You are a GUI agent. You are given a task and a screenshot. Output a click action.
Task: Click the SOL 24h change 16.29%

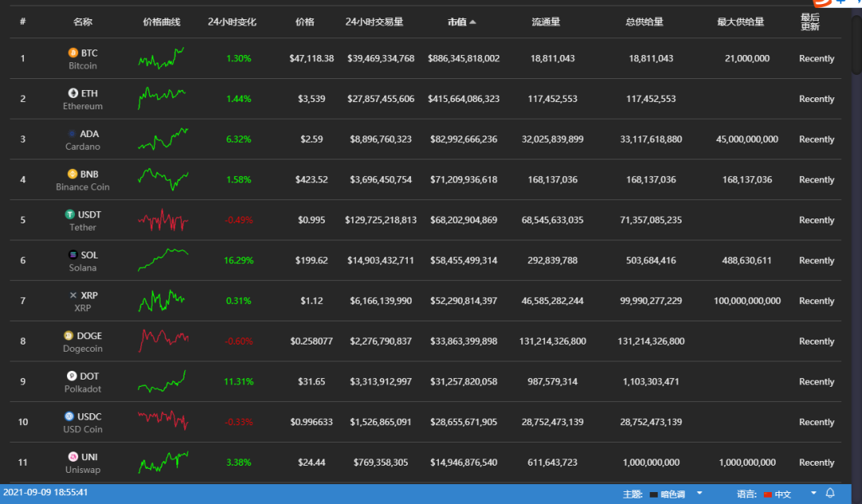click(x=239, y=260)
